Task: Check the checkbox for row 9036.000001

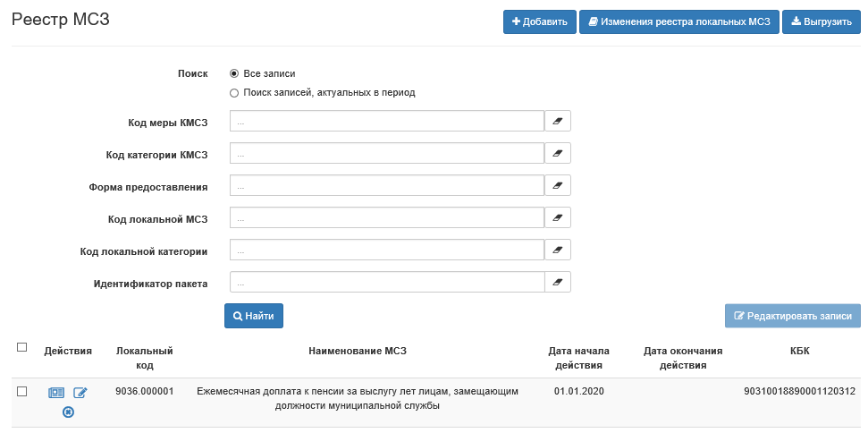Action: (x=22, y=391)
